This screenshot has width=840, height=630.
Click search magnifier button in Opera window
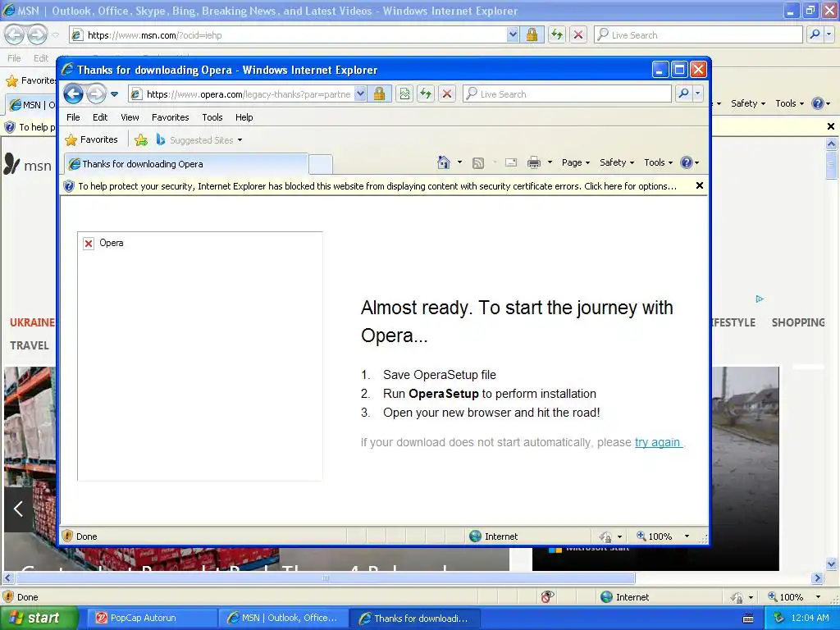pos(683,94)
